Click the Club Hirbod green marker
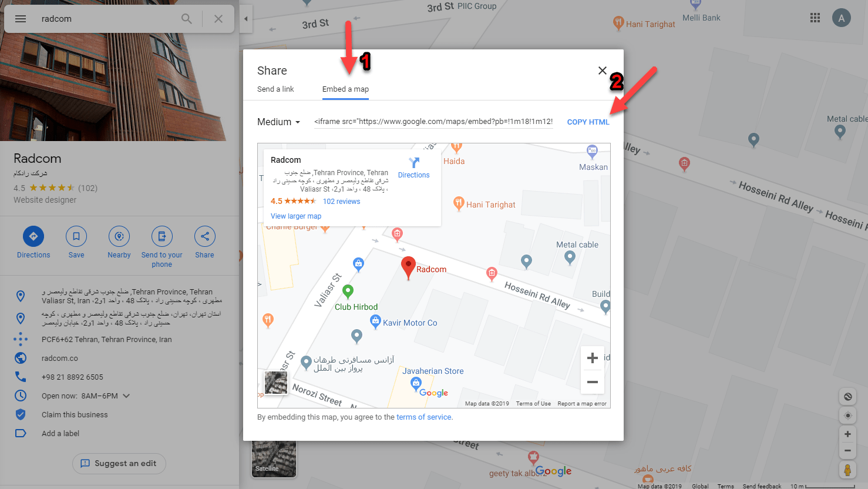The width and height of the screenshot is (868, 489). click(x=348, y=291)
